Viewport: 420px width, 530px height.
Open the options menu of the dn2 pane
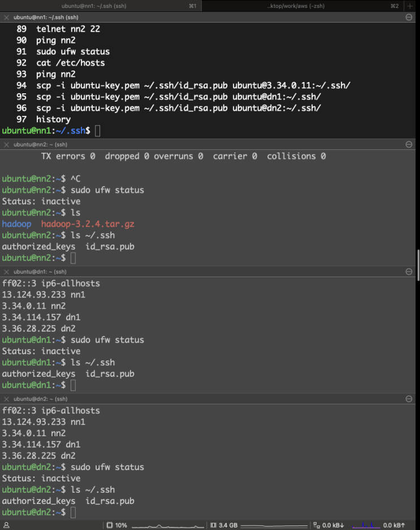409,399
